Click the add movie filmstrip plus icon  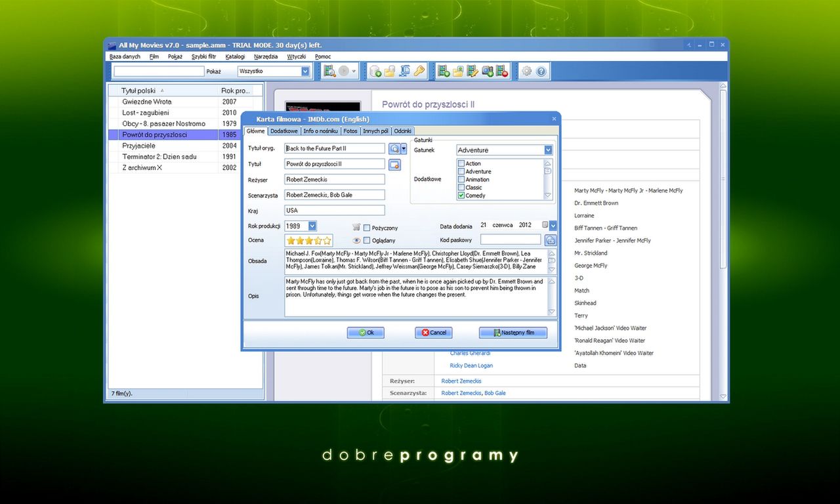(444, 71)
